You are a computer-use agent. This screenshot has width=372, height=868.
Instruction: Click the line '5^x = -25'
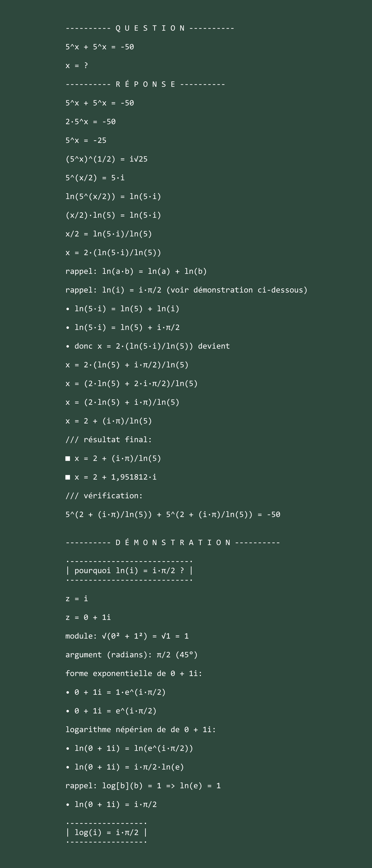86,140
